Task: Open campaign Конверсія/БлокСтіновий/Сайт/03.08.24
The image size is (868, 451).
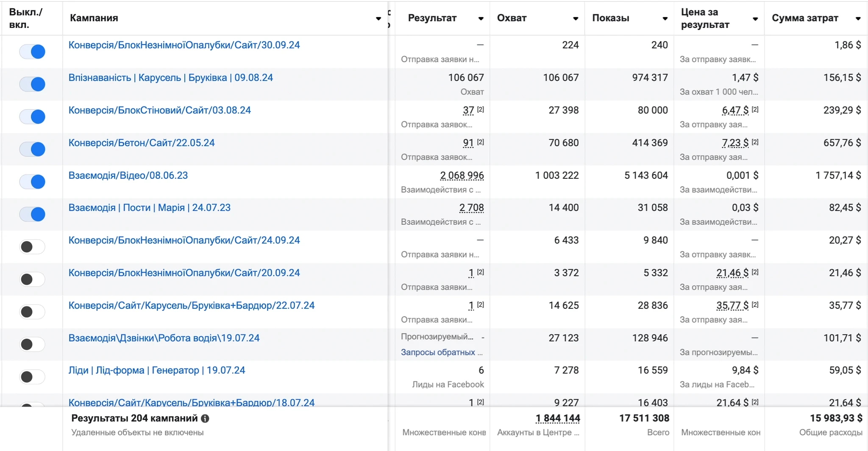Action: point(159,111)
